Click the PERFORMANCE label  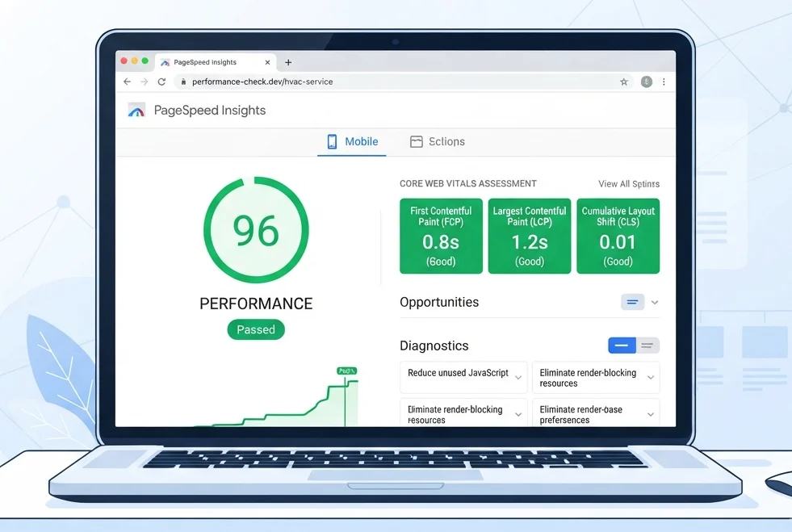click(x=256, y=304)
